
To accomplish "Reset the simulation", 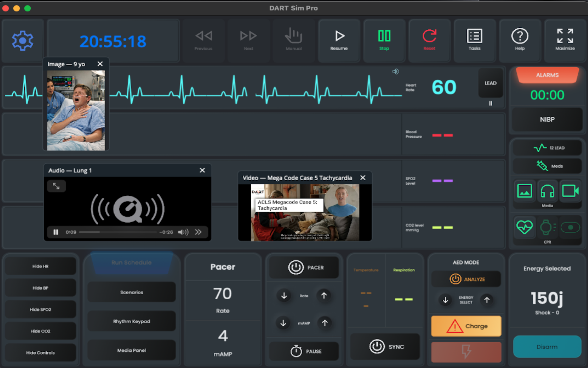I will (x=429, y=40).
